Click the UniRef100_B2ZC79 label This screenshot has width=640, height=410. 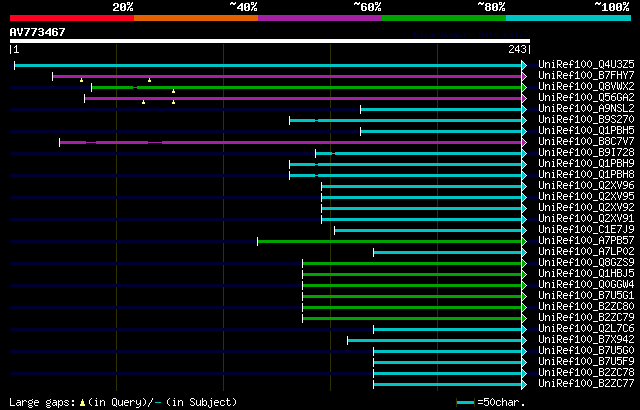tap(586, 318)
